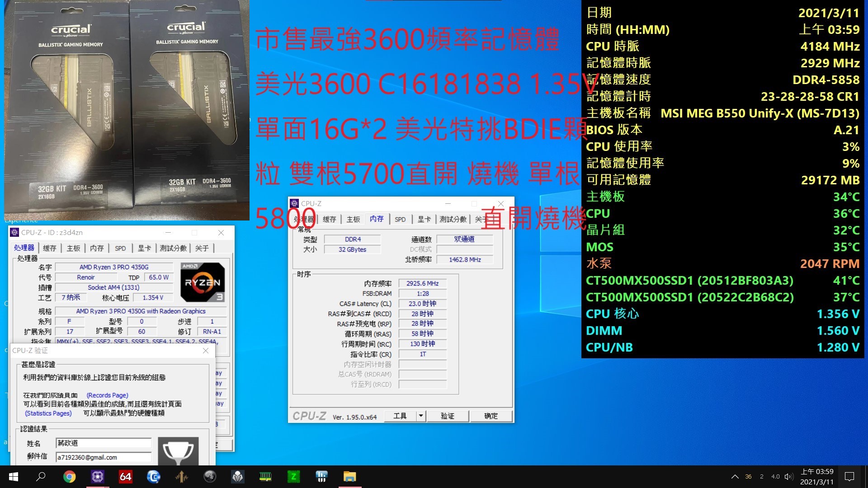Open the blue bar-graph taskbar app
The image size is (868, 488).
(321, 477)
